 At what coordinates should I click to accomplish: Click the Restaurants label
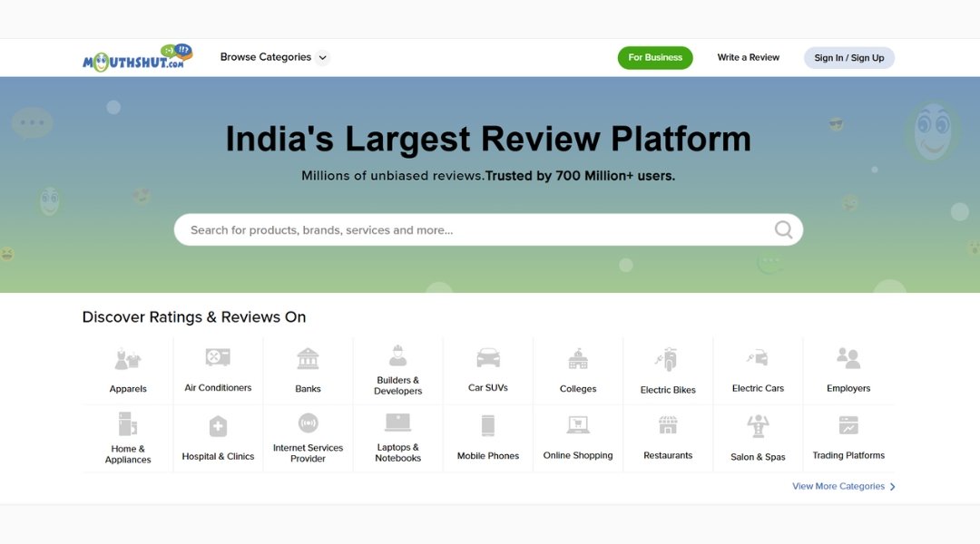[668, 455]
